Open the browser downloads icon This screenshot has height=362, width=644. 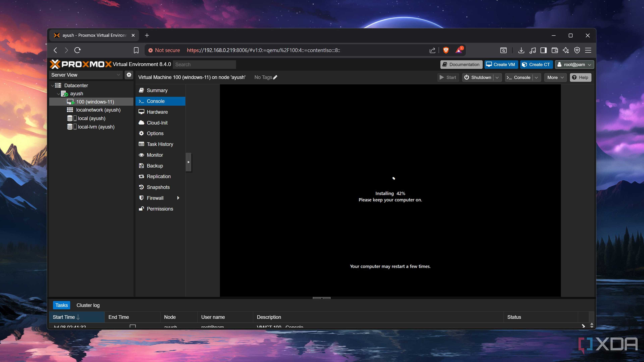521,50
